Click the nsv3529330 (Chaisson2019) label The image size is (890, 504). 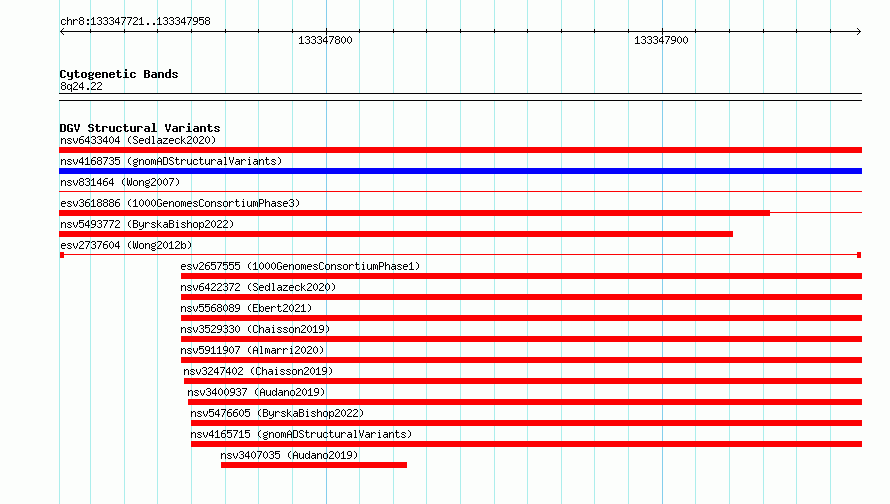255,329
